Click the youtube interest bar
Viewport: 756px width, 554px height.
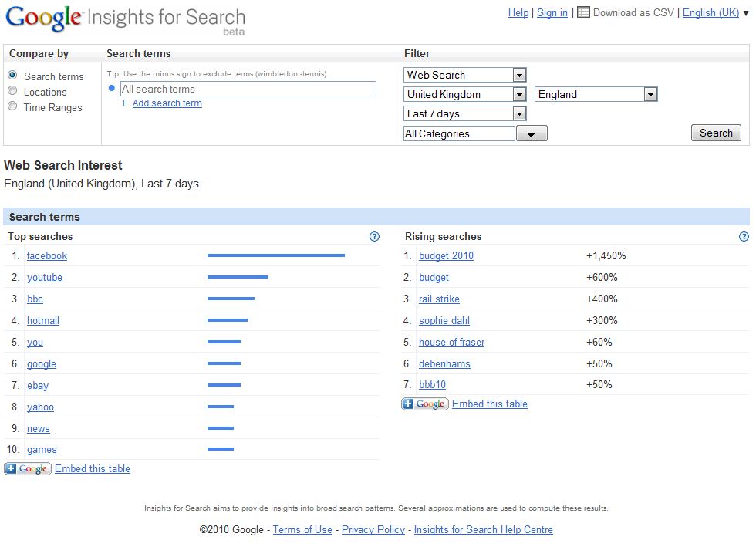(x=238, y=277)
